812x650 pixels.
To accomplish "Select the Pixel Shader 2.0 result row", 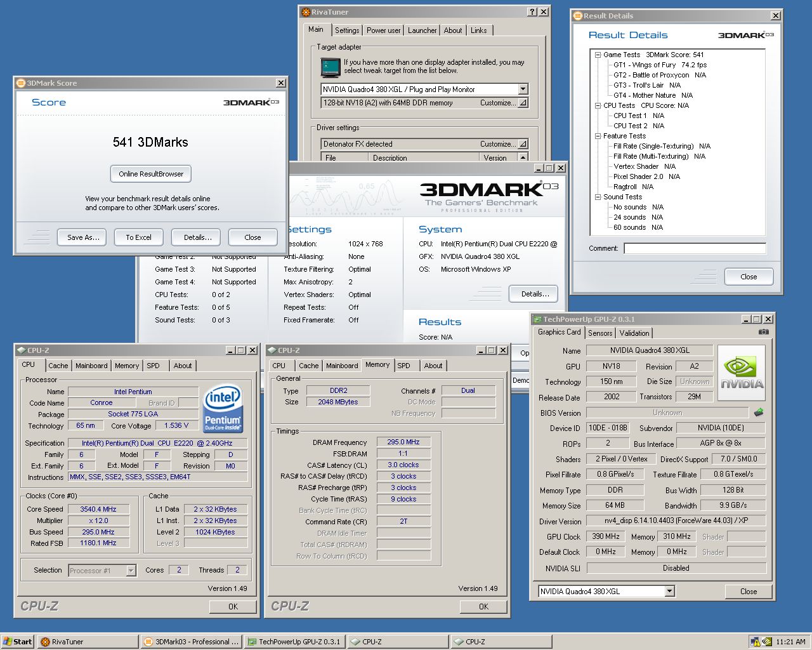I will tap(646, 176).
